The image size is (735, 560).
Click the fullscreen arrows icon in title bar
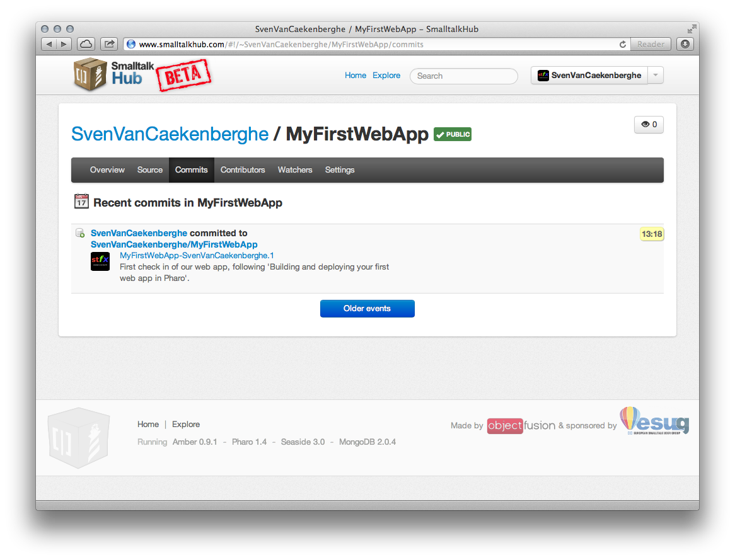692,29
